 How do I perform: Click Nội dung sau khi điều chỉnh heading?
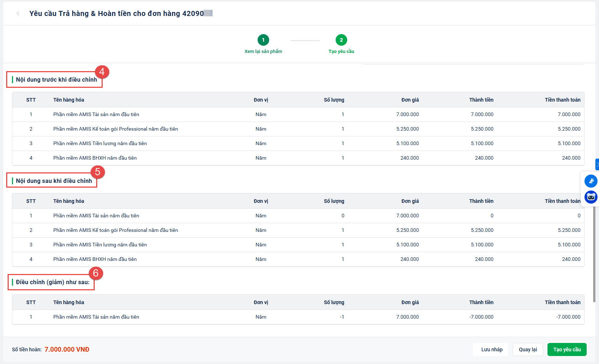pos(54,181)
